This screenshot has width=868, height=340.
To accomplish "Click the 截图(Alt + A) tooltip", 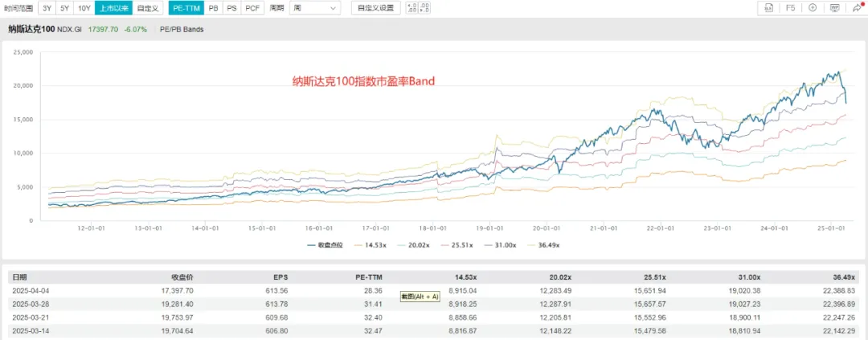I will click(420, 297).
